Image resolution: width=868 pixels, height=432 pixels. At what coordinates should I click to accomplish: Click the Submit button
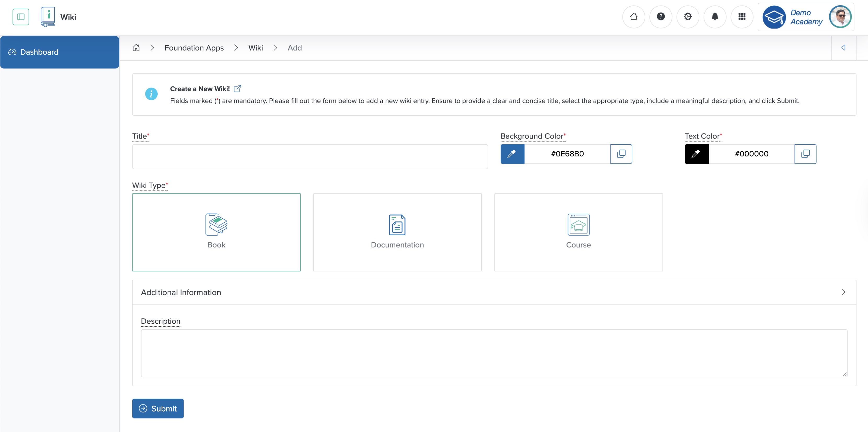click(158, 408)
